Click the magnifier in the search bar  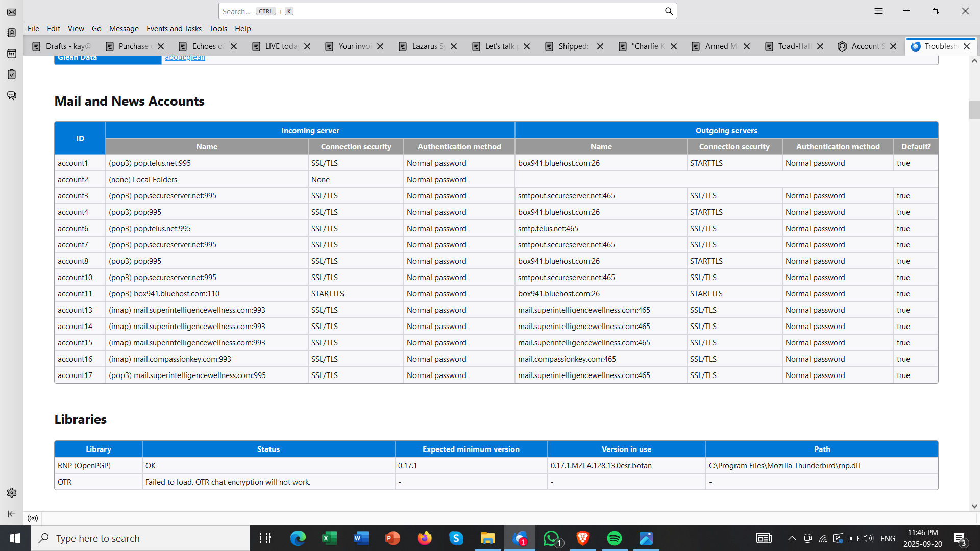click(669, 11)
